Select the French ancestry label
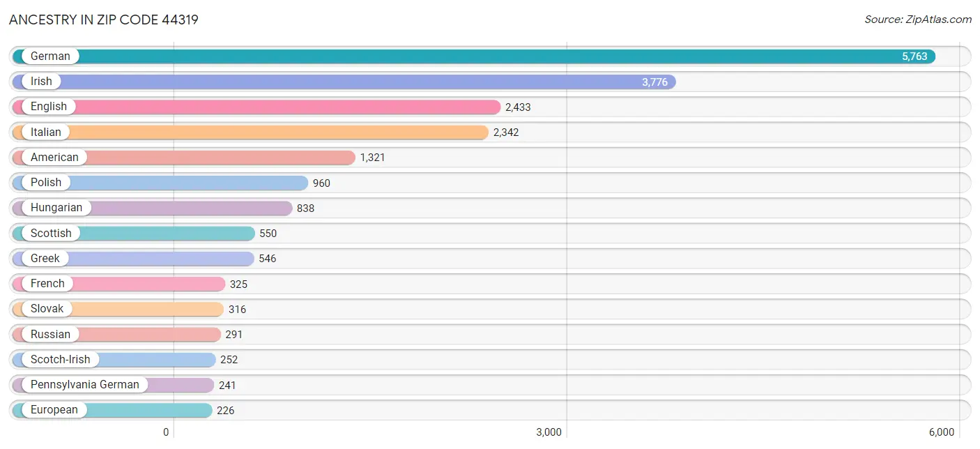 tap(47, 284)
